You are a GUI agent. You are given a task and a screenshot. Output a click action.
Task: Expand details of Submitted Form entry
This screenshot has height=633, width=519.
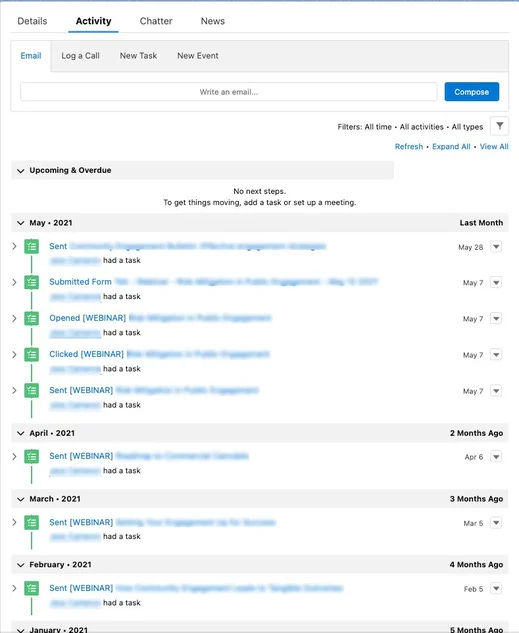[15, 282]
